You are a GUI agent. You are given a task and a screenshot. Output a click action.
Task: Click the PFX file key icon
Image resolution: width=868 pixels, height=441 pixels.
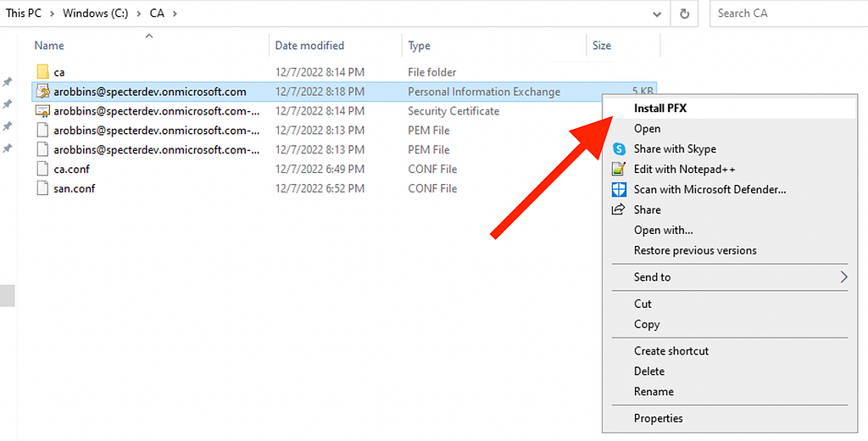coord(42,92)
